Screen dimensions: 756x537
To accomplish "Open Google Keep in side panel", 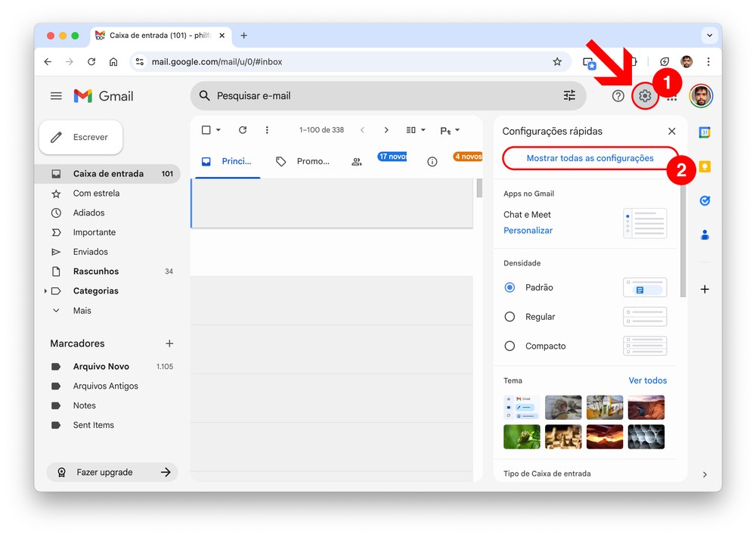I will tap(705, 167).
